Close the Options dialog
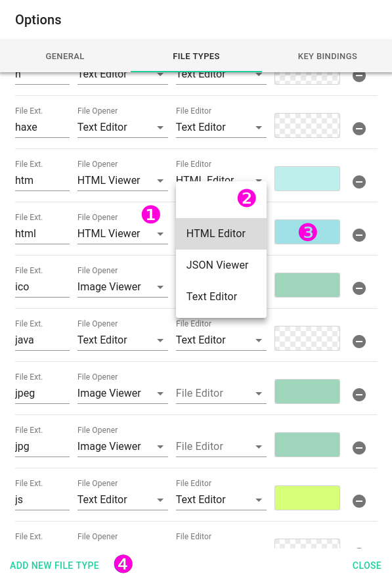Viewport: 392px width, 580px height. 366,565
